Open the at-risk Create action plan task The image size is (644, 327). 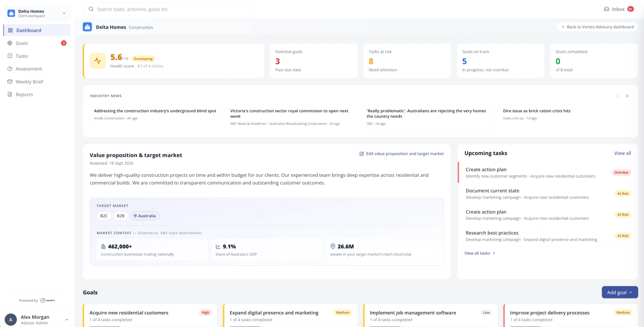click(548, 215)
